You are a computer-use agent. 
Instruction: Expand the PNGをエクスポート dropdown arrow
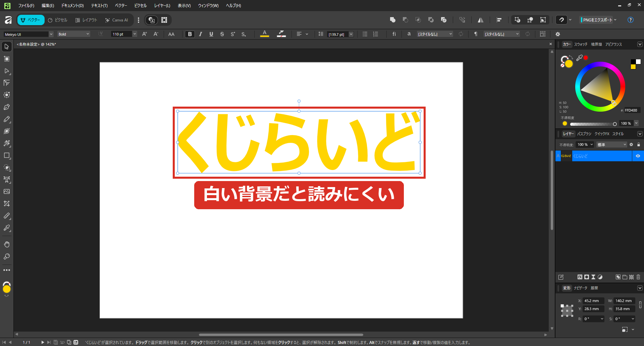(x=615, y=20)
